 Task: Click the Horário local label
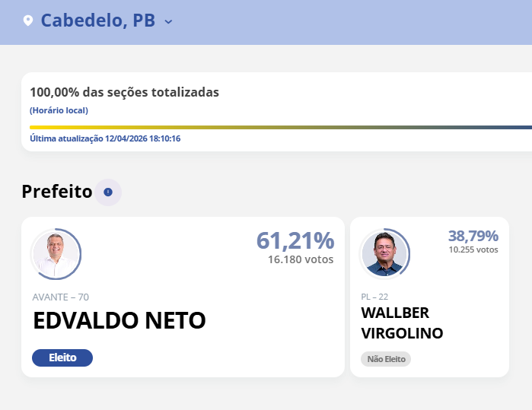coord(59,110)
